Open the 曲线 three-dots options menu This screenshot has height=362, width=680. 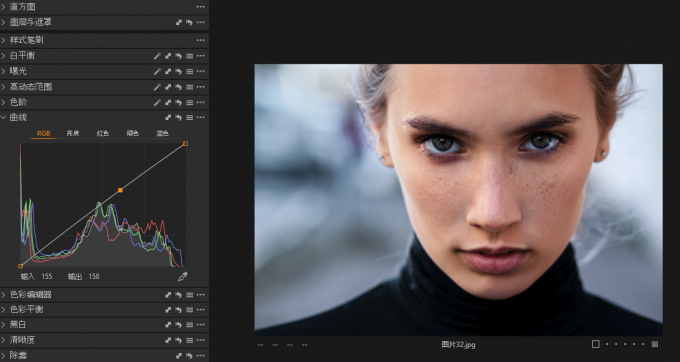[x=200, y=117]
